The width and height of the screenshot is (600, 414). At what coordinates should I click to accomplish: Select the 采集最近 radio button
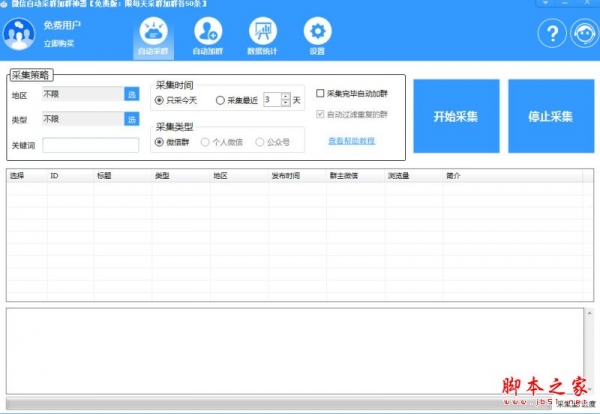[220, 100]
